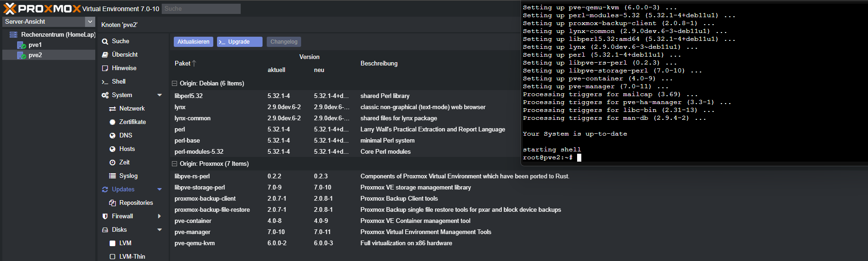The height and width of the screenshot is (261, 868).
Task: Click the Changelog button
Action: coord(284,42)
